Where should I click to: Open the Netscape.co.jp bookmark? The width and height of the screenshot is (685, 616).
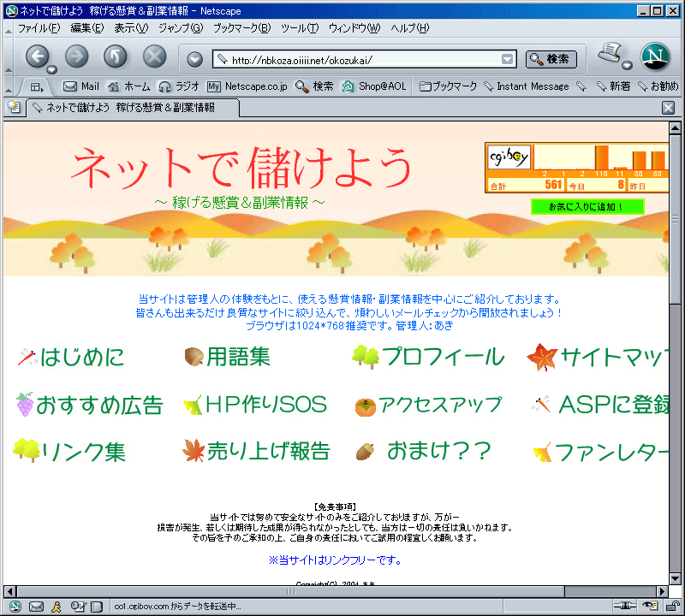point(247,86)
